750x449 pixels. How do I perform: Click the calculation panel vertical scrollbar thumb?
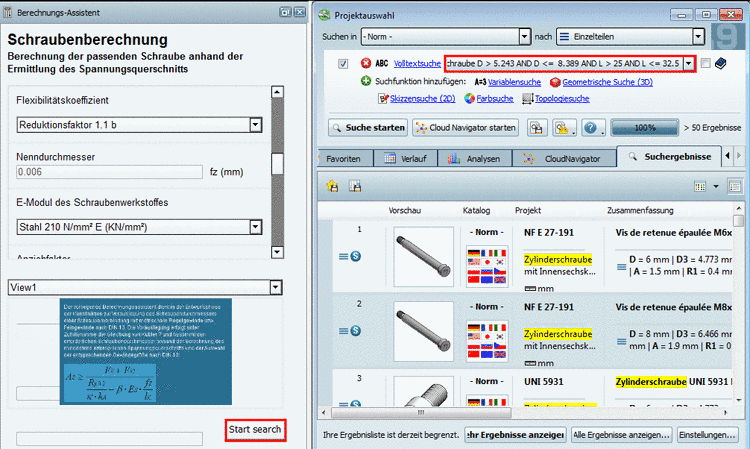[277, 164]
